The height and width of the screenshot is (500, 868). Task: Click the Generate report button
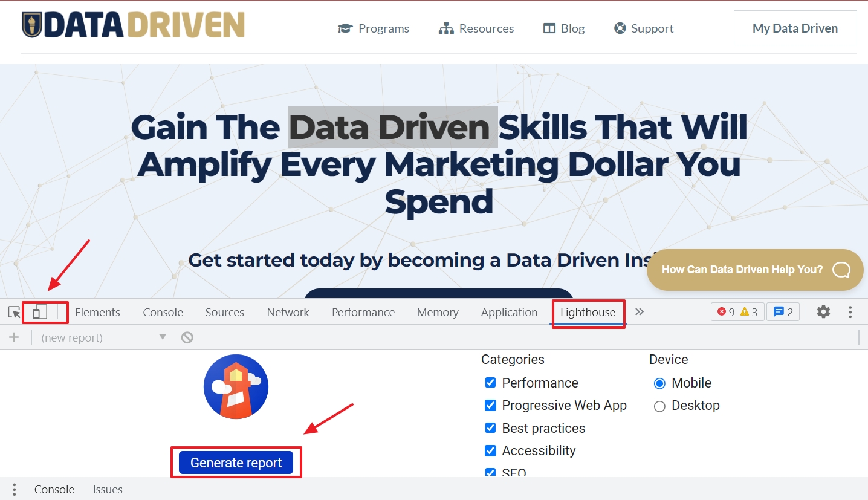[x=236, y=463]
